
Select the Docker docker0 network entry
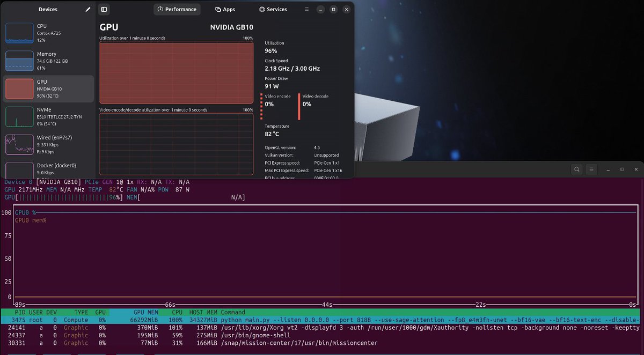49,168
